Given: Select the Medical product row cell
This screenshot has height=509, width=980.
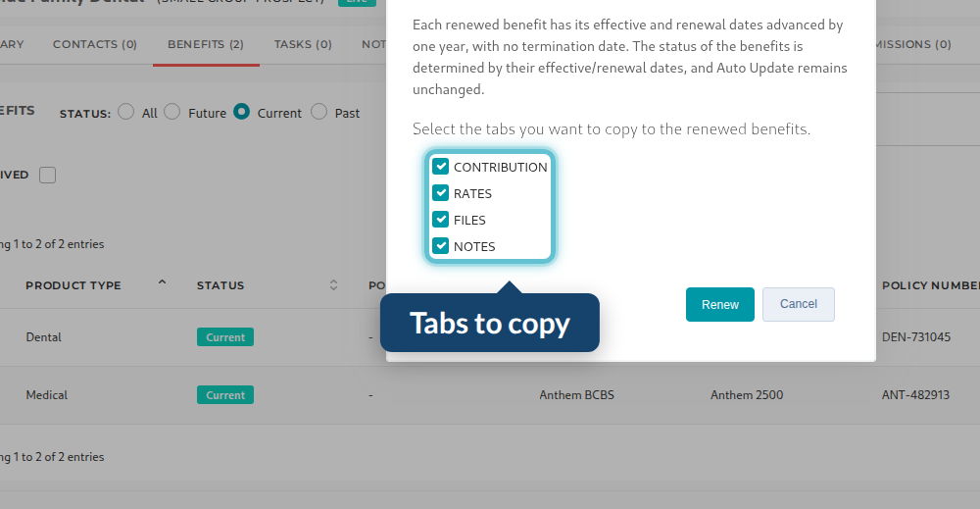Looking at the screenshot, I should [46, 395].
